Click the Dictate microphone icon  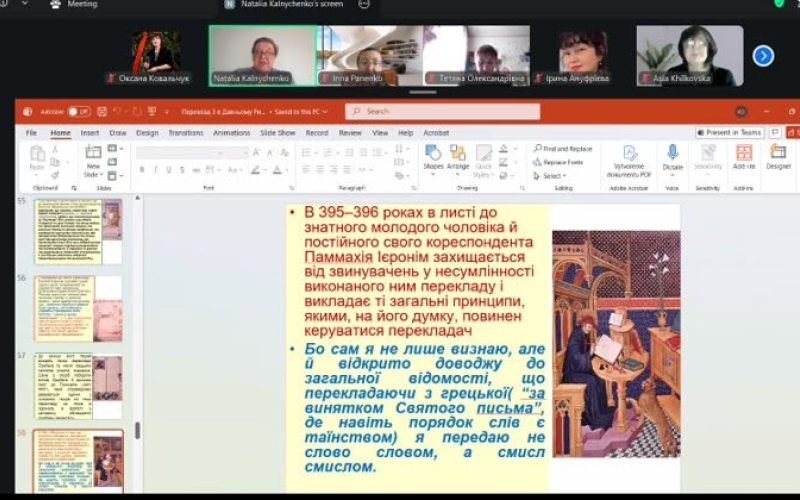tap(672, 152)
